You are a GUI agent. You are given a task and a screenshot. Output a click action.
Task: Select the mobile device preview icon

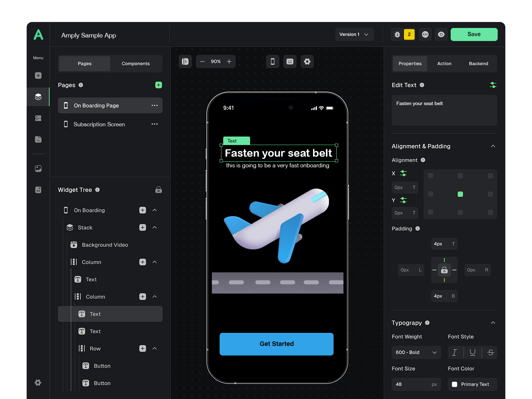point(272,61)
